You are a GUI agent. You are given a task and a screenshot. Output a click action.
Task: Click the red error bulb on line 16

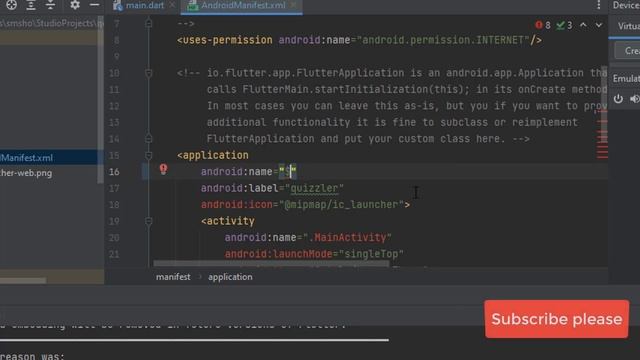163,169
